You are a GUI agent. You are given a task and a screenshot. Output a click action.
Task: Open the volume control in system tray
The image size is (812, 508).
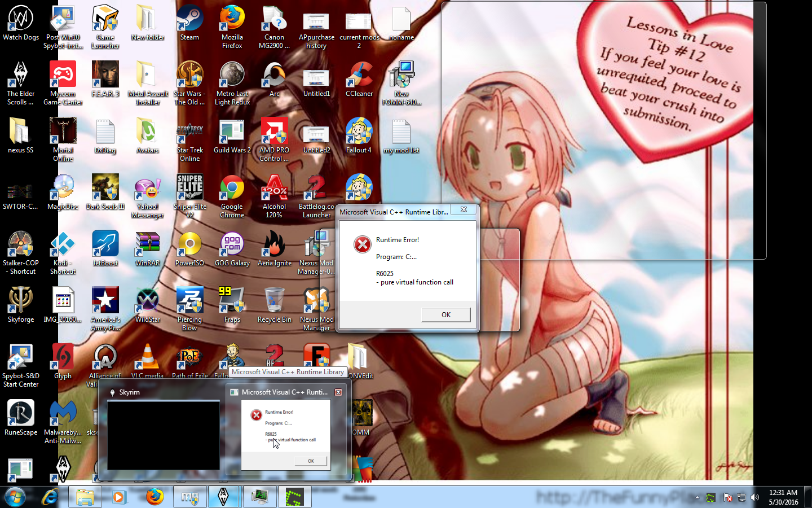coord(755,498)
